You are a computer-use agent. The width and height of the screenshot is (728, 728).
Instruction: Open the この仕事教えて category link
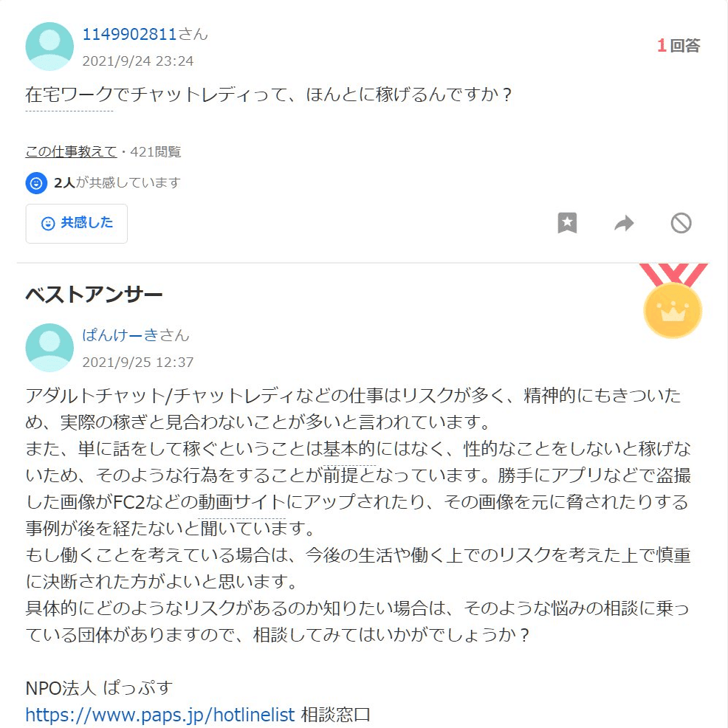(x=71, y=151)
